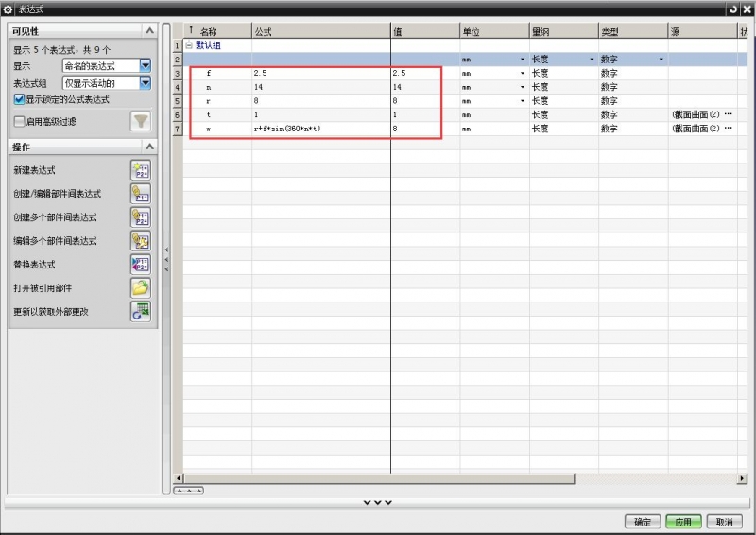
Task: Click the 确定 button
Action: (x=643, y=522)
